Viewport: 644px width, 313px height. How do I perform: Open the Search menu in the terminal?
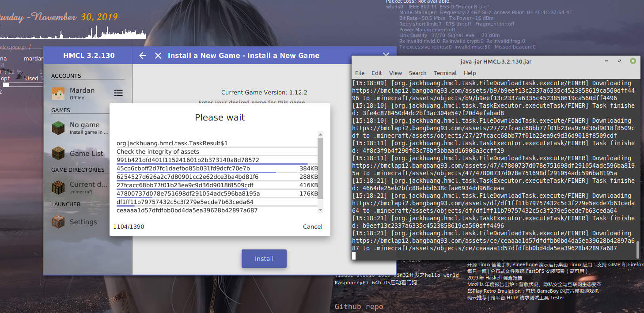(x=417, y=73)
